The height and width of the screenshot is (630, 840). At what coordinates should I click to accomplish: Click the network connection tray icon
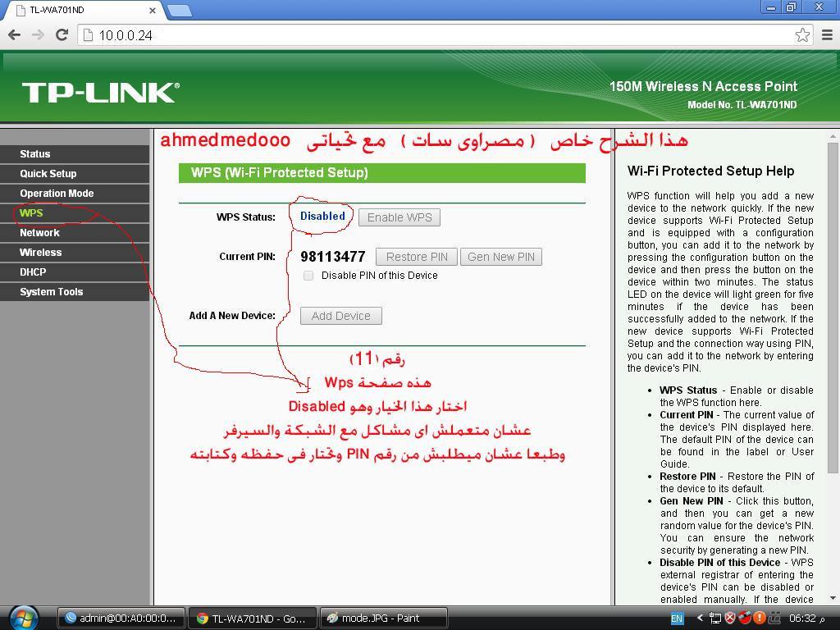(x=714, y=619)
